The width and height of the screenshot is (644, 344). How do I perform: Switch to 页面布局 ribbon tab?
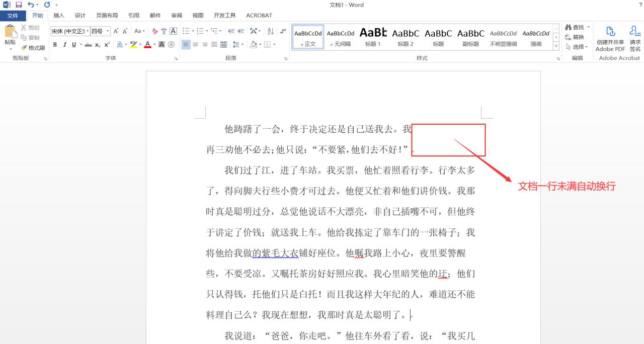tap(107, 16)
